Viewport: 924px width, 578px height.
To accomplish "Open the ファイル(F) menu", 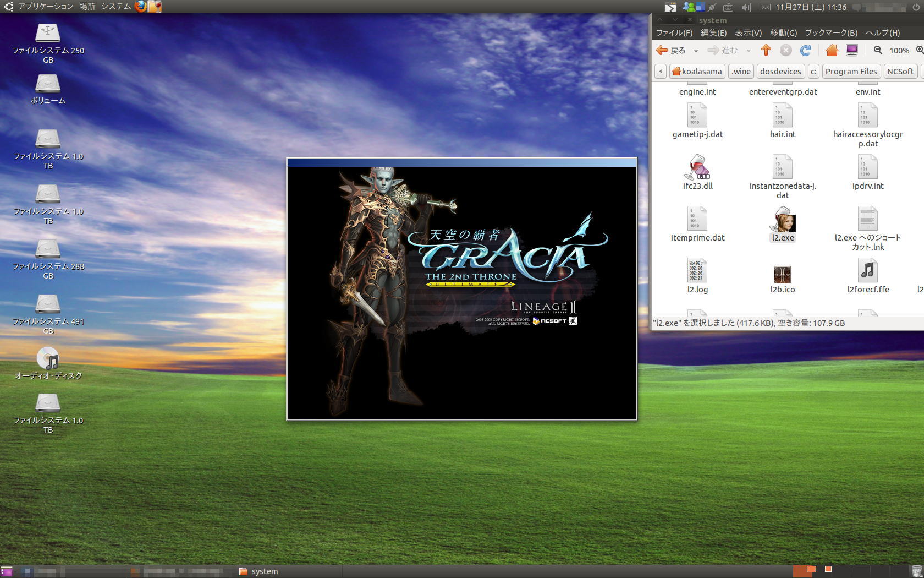I will click(674, 32).
